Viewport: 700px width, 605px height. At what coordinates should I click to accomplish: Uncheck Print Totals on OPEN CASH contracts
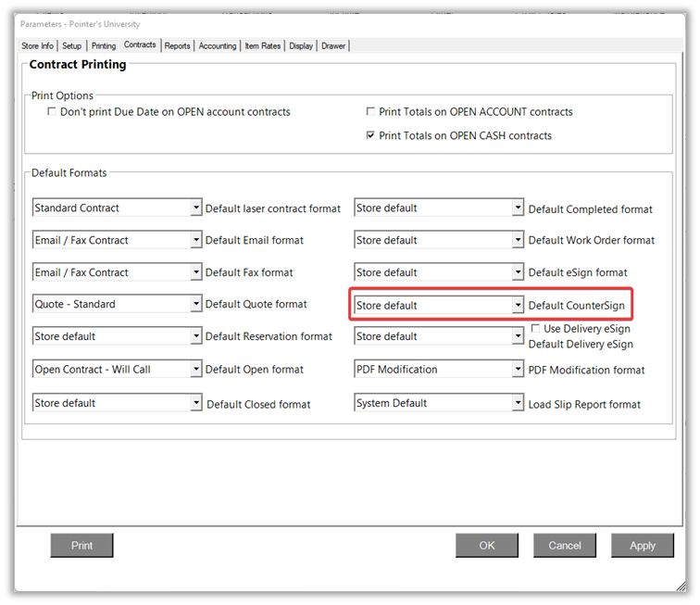[370, 136]
